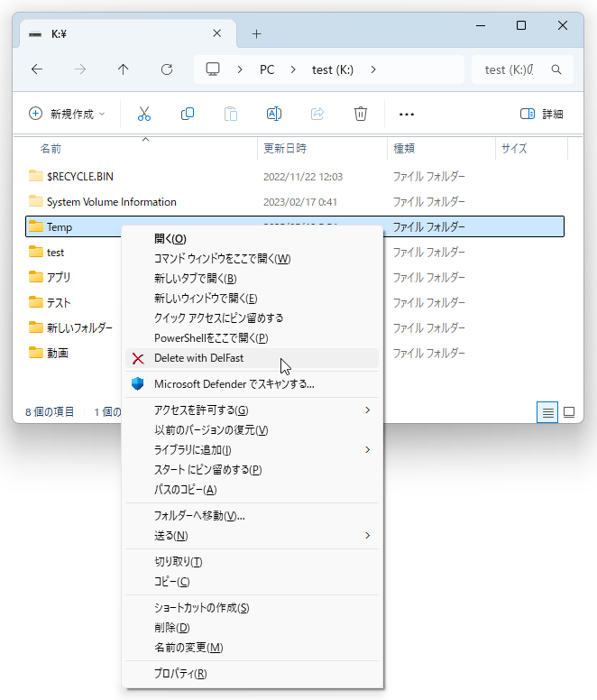Navigate back with the left arrow
597x700 pixels.
coord(37,69)
